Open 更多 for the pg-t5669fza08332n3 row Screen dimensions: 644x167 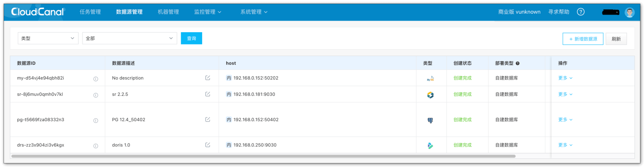click(x=565, y=119)
